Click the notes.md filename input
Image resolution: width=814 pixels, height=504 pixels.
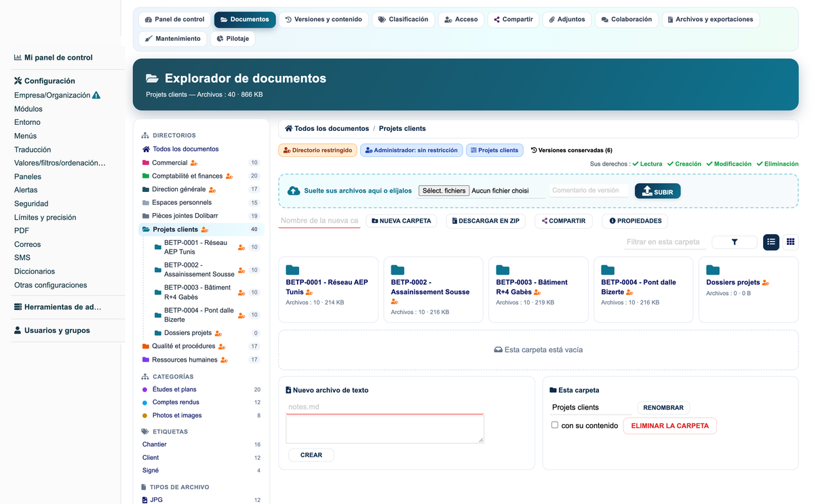[385, 407]
